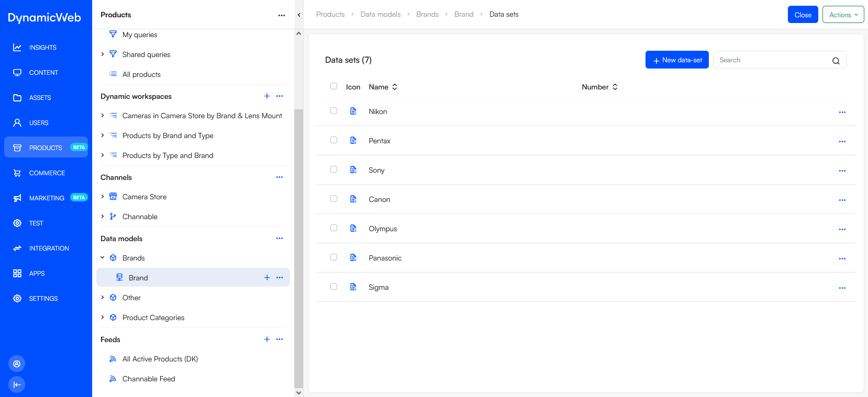Select Brands breadcrumb
The width and height of the screenshot is (868, 397).
[x=428, y=15]
